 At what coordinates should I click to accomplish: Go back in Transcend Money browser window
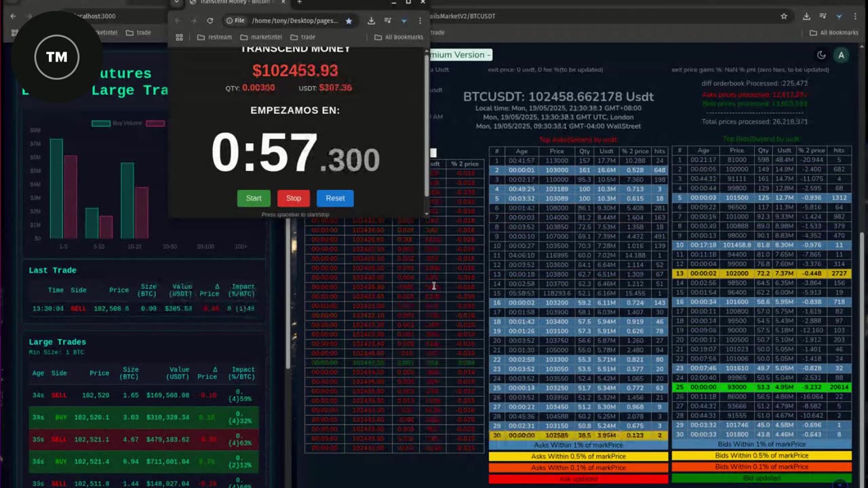pyautogui.click(x=178, y=21)
